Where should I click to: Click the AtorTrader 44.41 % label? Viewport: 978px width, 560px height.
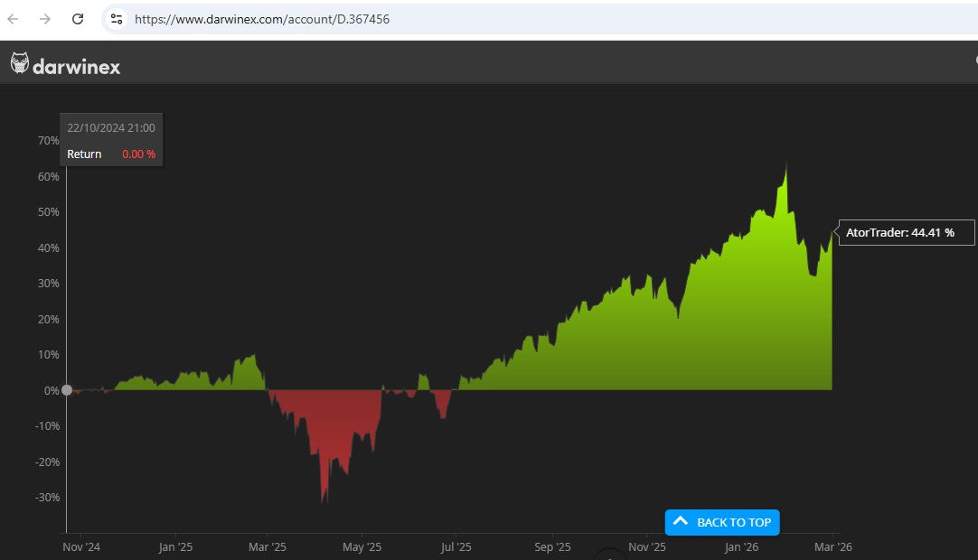(x=899, y=233)
